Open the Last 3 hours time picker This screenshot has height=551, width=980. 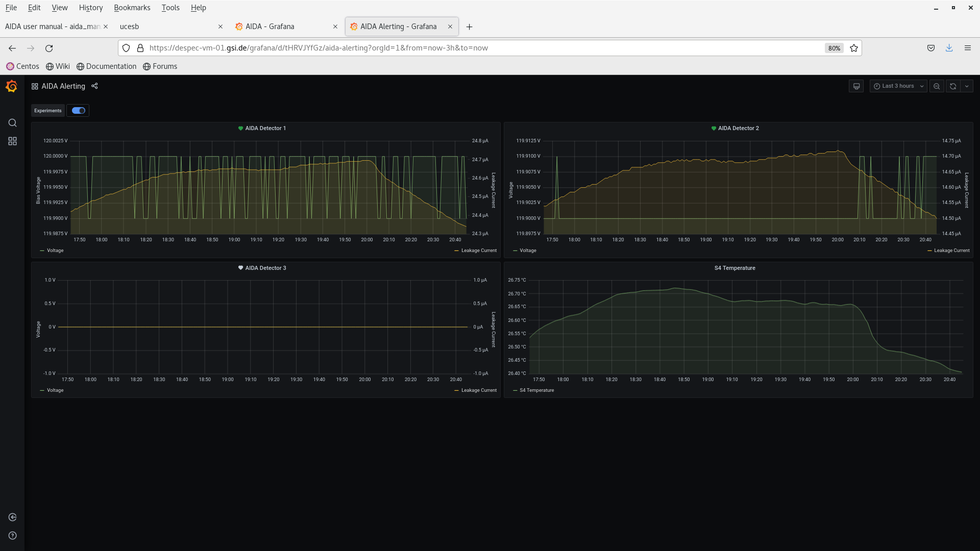(898, 86)
